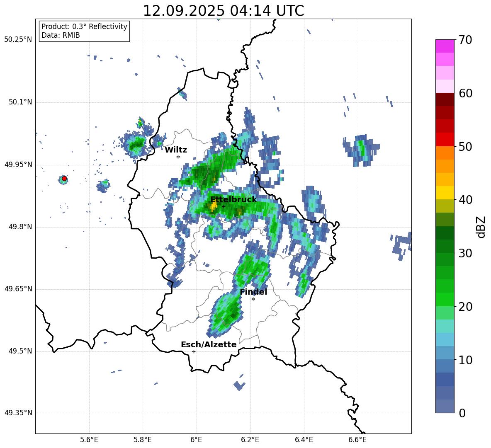Click the red radar site marker dot
This screenshot has width=491, height=448.
[64, 179]
